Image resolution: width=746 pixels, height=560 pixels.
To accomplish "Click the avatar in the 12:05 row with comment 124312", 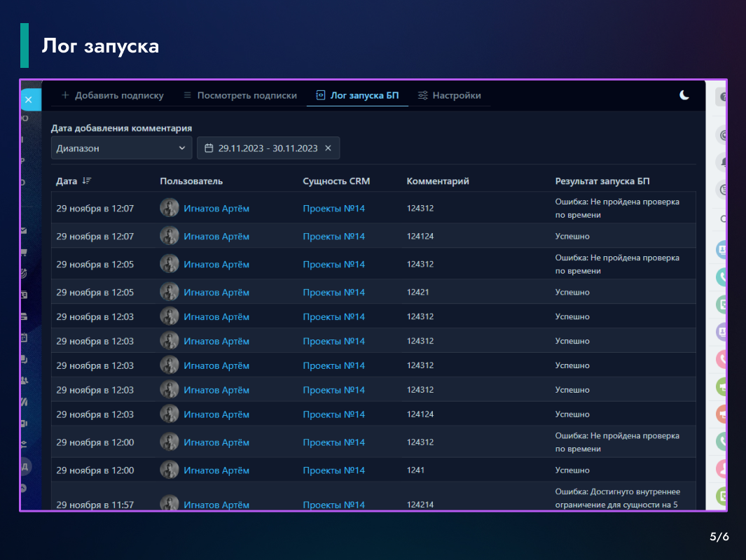I will (170, 264).
